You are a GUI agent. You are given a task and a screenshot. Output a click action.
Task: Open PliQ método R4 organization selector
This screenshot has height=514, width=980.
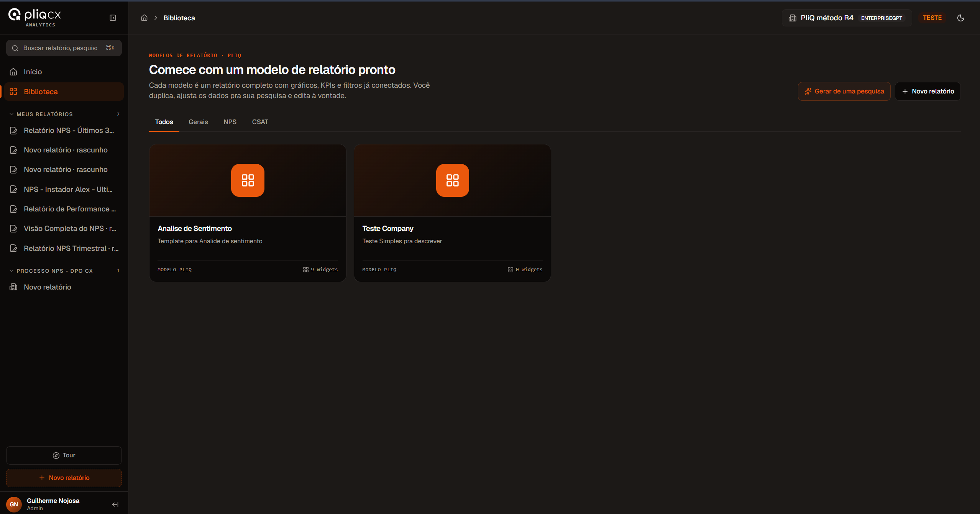[847, 18]
